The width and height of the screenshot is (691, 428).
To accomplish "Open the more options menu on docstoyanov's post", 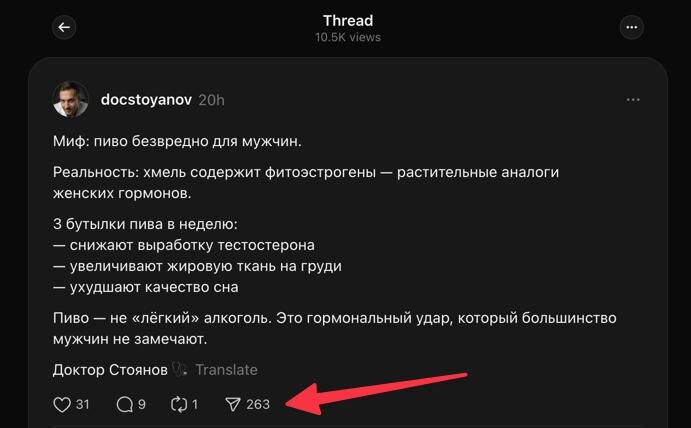I will (633, 100).
